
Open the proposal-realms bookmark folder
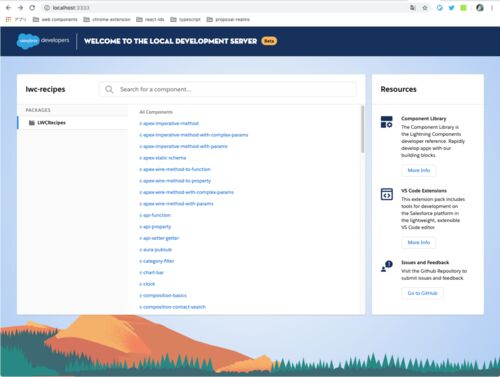[x=228, y=19]
